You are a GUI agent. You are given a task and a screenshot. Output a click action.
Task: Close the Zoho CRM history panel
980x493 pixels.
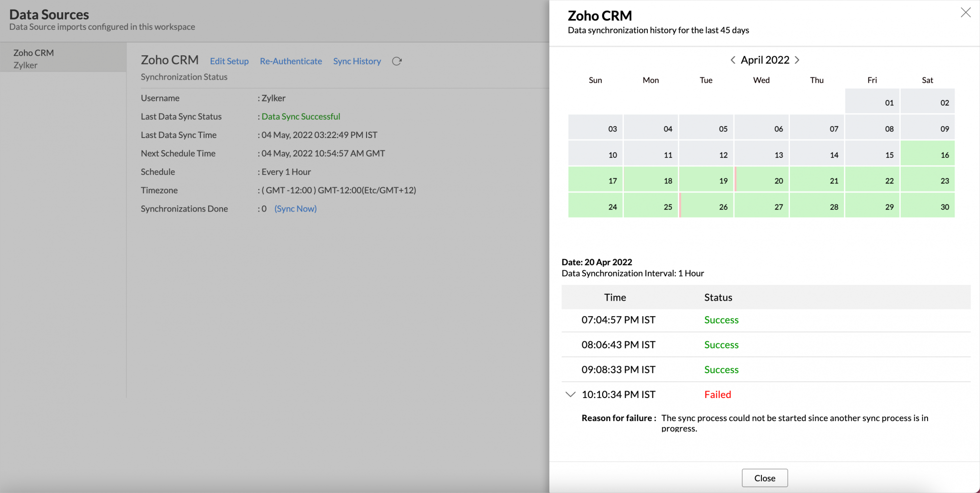(x=965, y=12)
